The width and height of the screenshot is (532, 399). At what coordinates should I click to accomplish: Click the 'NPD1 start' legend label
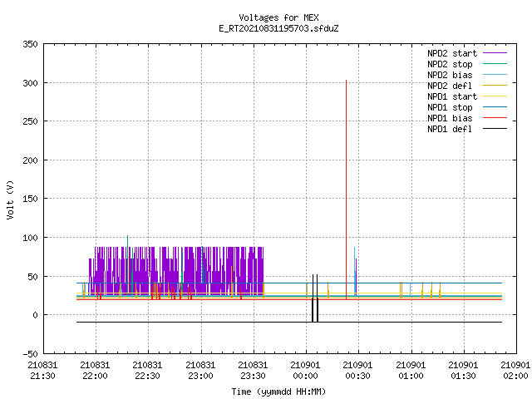tap(452, 96)
